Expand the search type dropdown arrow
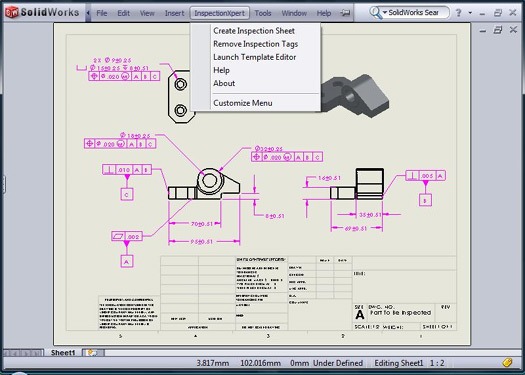The height and width of the screenshot is (375, 525). 385,13
